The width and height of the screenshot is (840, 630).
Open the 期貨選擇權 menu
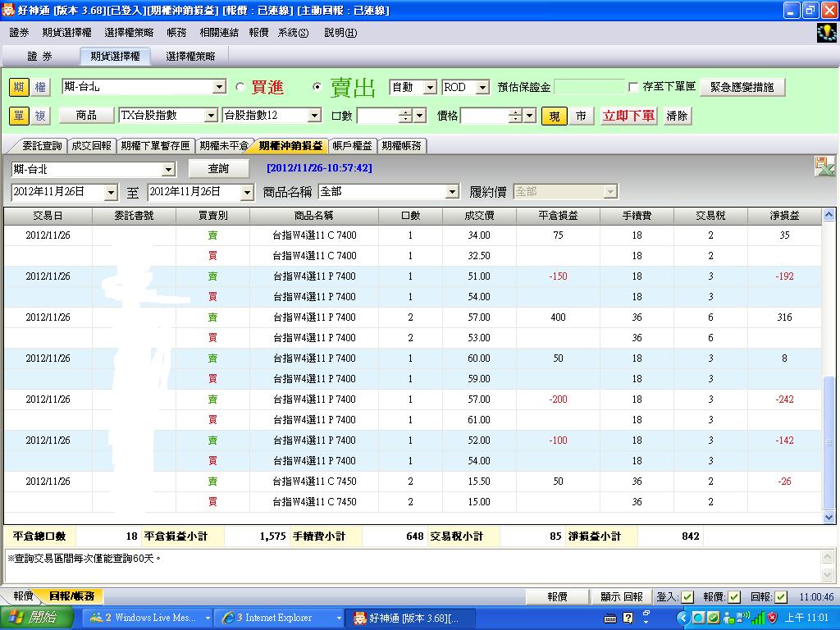pos(67,33)
